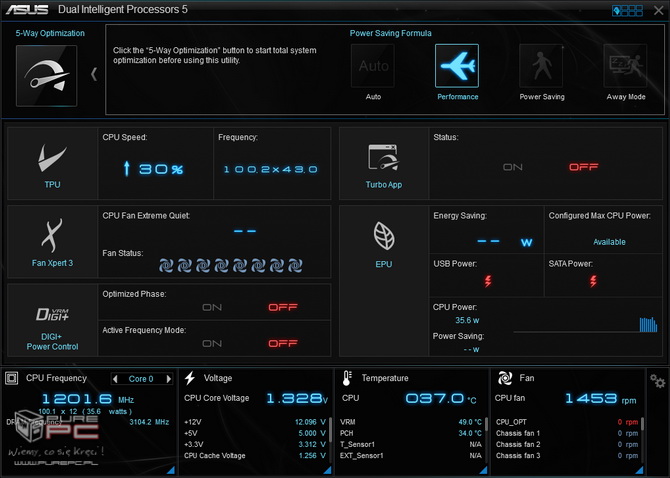The width and height of the screenshot is (670, 478).
Task: Open monitor settings gear
Action: [x=657, y=381]
